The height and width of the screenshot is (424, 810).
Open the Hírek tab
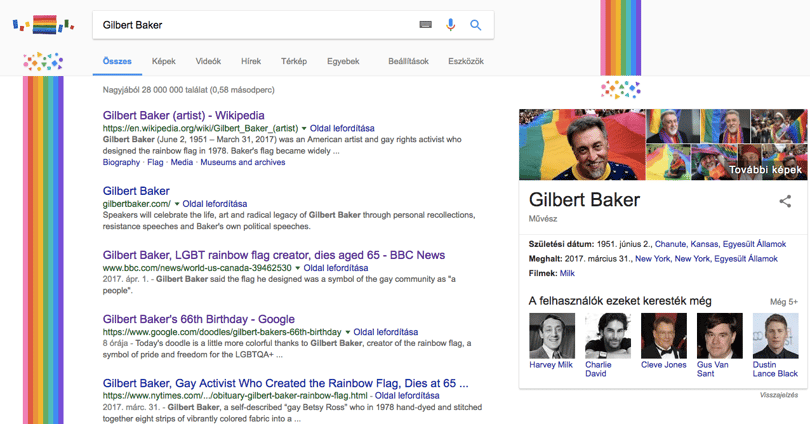251,61
